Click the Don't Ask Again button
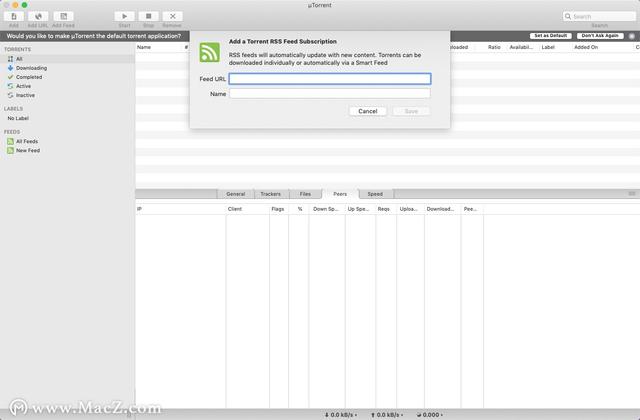 point(600,36)
